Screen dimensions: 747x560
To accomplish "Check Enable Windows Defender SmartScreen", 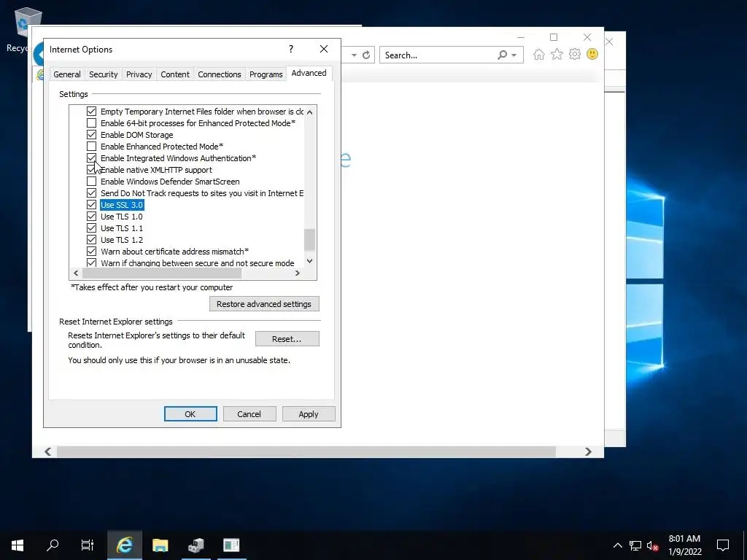I will 91,182.
